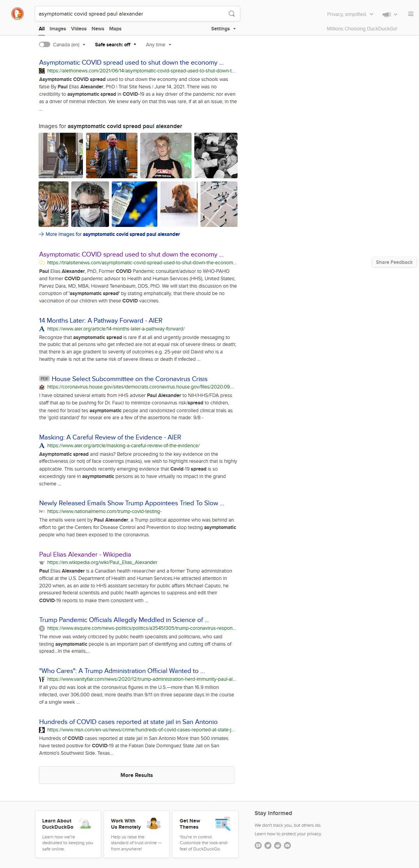
Task: Click the alethonews favicon beside the first result
Action: pyautogui.click(x=42, y=71)
